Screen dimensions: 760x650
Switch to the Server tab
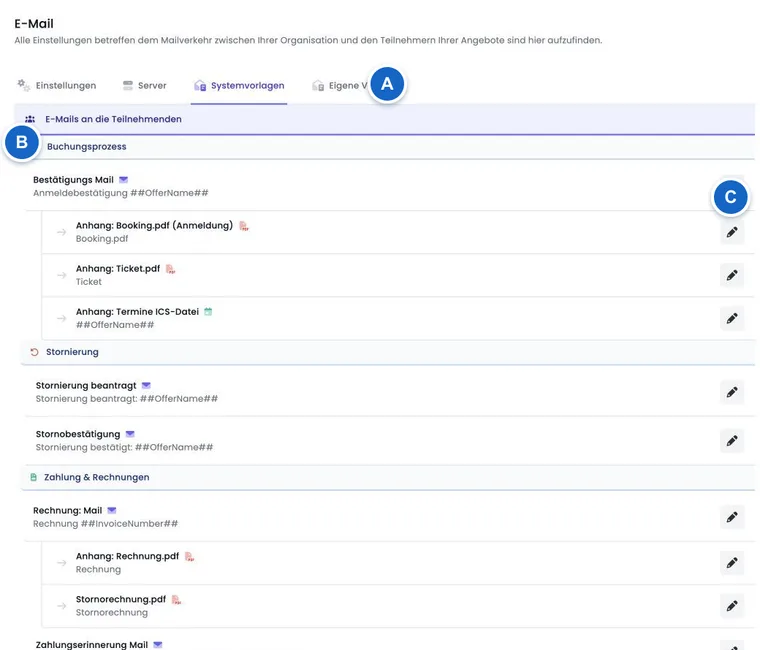(x=144, y=85)
